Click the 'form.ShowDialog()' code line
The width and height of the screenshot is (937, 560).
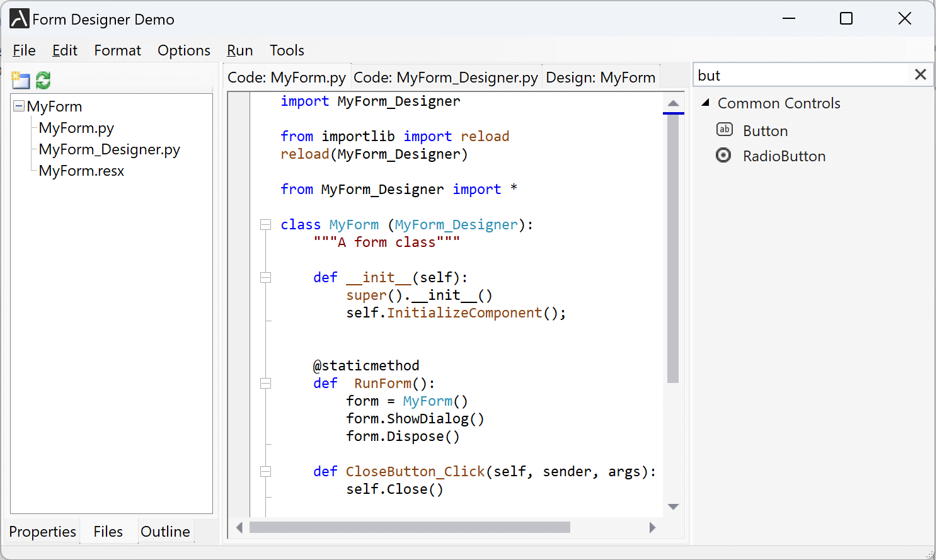tap(415, 418)
